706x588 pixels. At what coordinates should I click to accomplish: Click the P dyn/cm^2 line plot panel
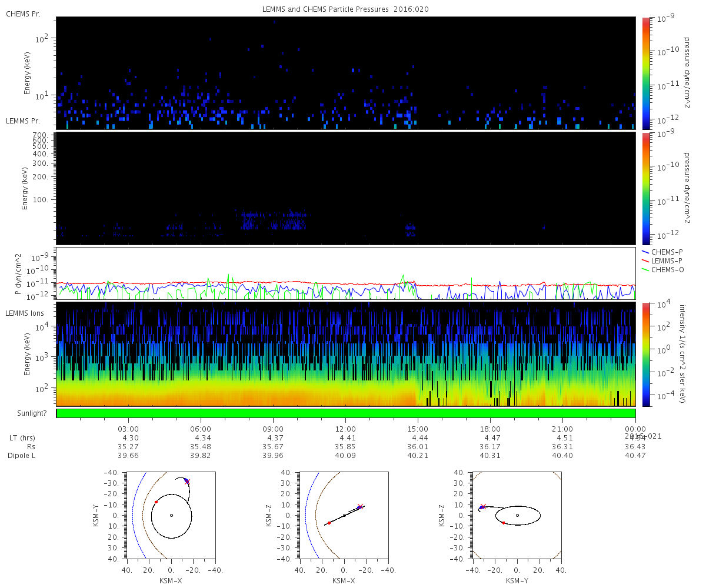(x=346, y=273)
